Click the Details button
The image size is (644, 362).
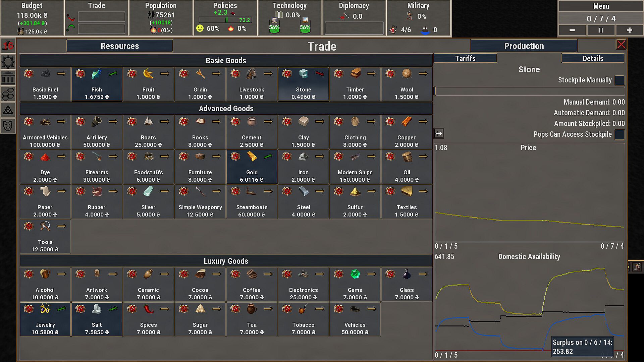pos(593,58)
